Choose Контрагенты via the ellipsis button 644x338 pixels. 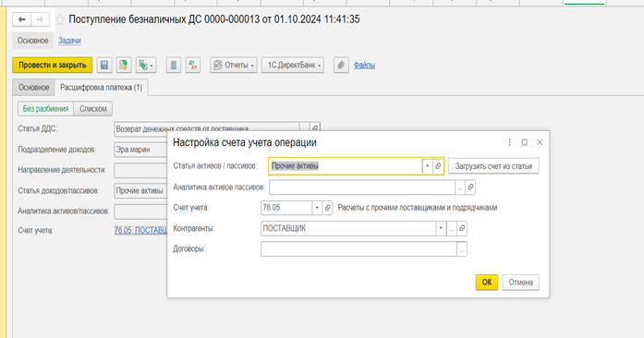click(452, 228)
